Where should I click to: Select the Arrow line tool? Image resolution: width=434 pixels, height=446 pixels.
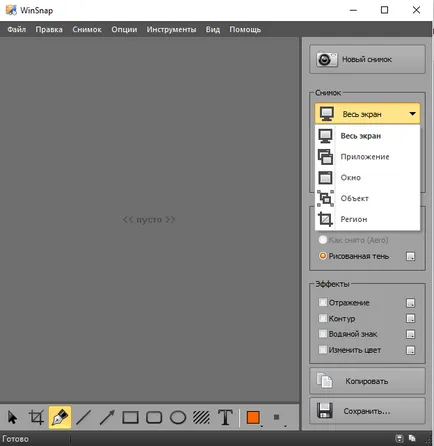point(107,417)
